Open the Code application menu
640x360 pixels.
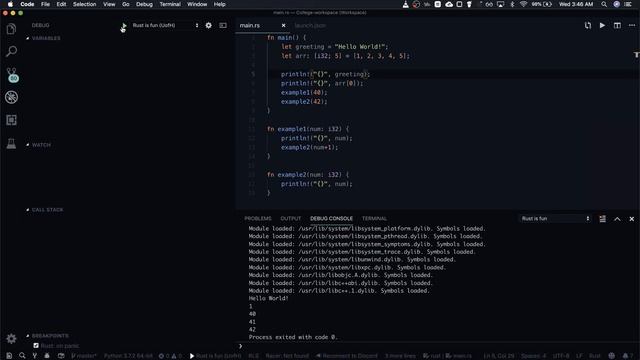click(x=27, y=4)
